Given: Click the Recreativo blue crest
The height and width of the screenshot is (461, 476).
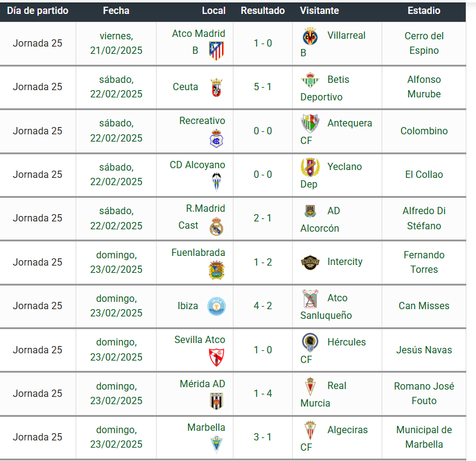Looking at the screenshot, I should pos(217,139).
